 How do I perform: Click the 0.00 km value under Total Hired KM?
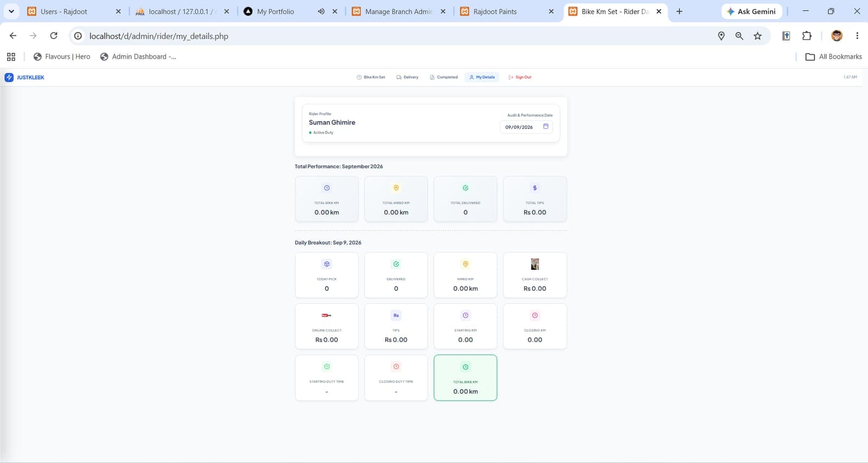pos(396,212)
